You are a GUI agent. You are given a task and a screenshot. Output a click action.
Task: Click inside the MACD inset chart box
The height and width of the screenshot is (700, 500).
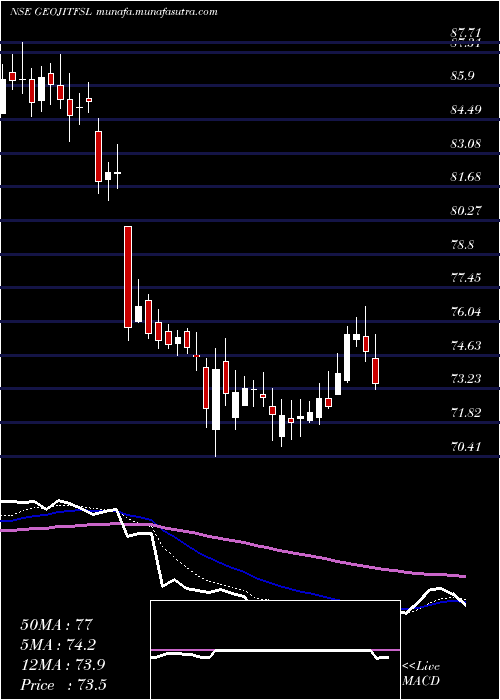click(x=275, y=650)
